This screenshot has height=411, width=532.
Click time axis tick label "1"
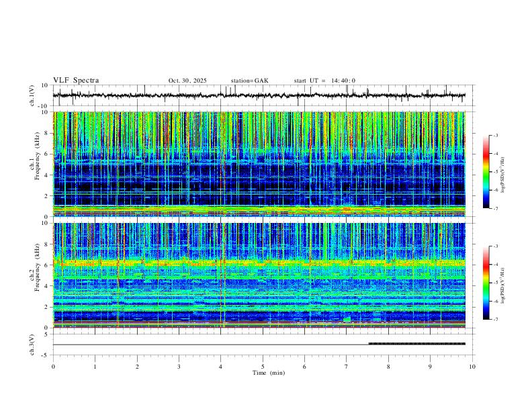(95, 367)
